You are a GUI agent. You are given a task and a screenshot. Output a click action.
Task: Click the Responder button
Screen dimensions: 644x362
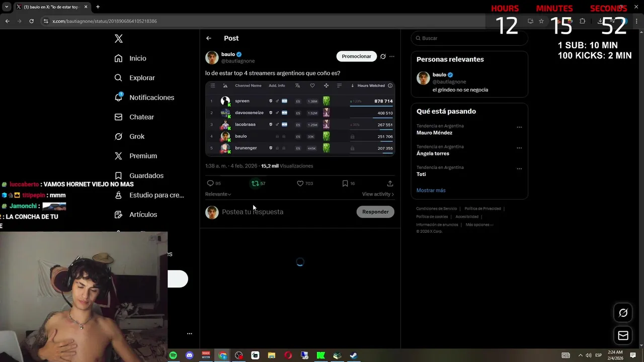pos(375,212)
